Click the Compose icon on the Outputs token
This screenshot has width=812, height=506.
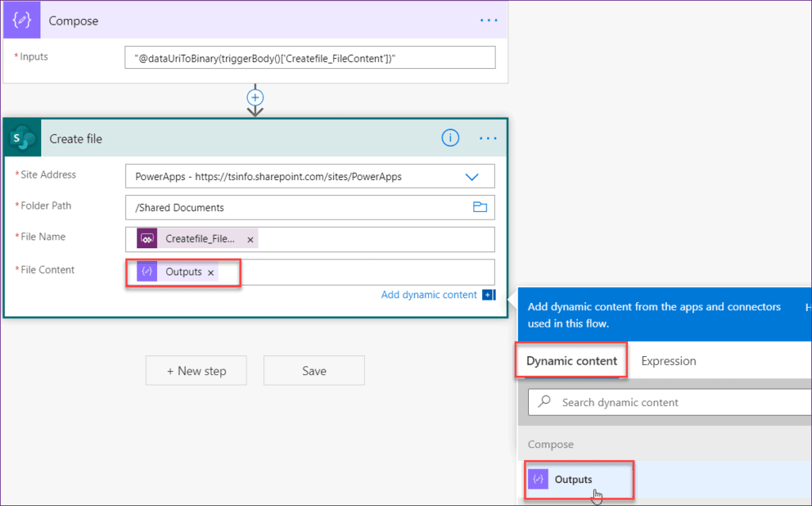(147, 271)
